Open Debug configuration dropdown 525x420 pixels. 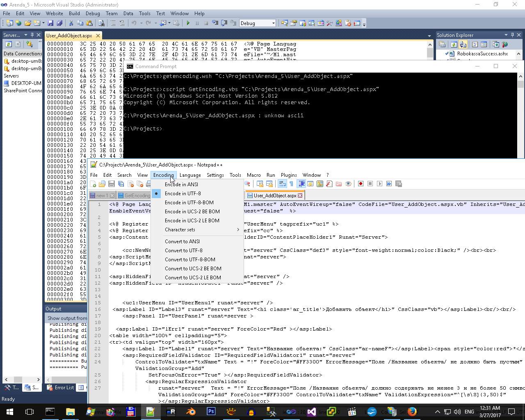coord(274,23)
